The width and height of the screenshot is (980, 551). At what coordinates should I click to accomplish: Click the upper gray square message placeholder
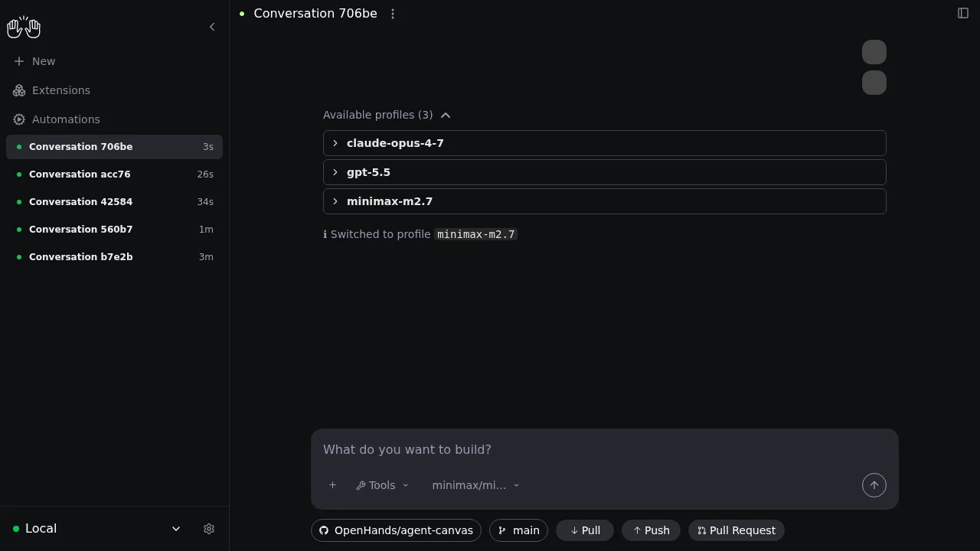pyautogui.click(x=874, y=52)
